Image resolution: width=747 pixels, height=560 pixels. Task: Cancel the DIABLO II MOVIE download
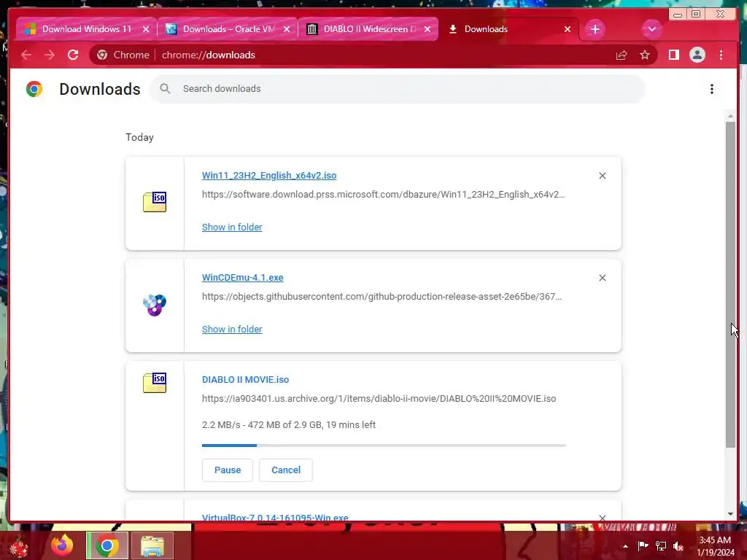click(x=286, y=470)
